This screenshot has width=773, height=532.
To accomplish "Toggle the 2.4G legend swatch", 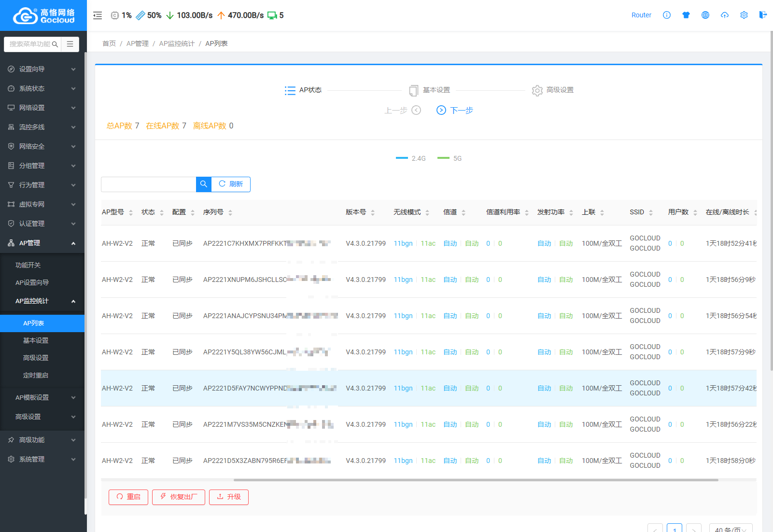I will point(402,158).
